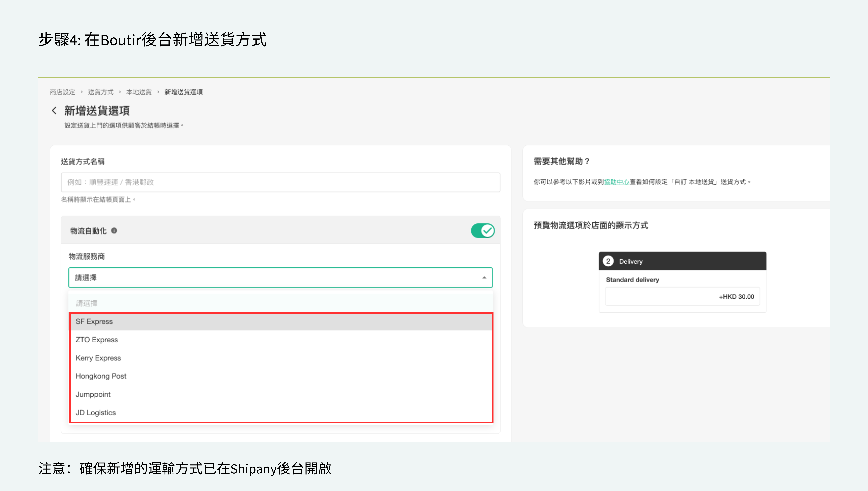Collapse the 物流服務商 dropdown arrow
868x491 pixels.
point(484,278)
